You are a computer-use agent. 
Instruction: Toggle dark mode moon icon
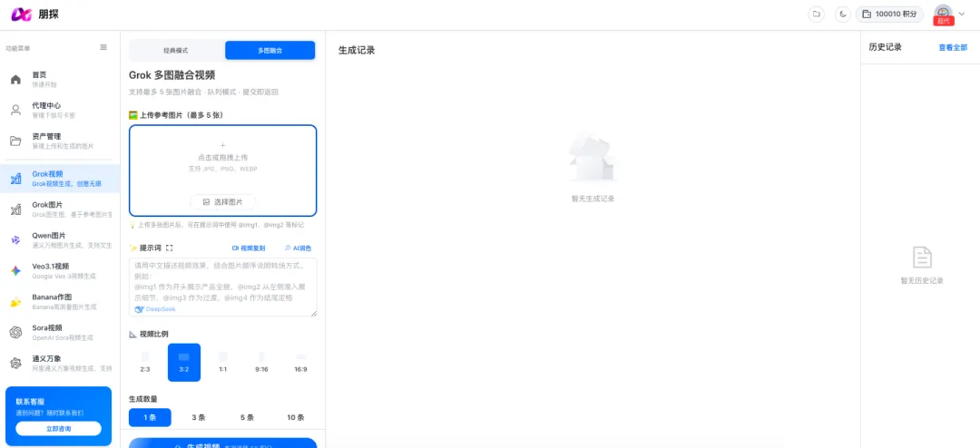tap(842, 14)
